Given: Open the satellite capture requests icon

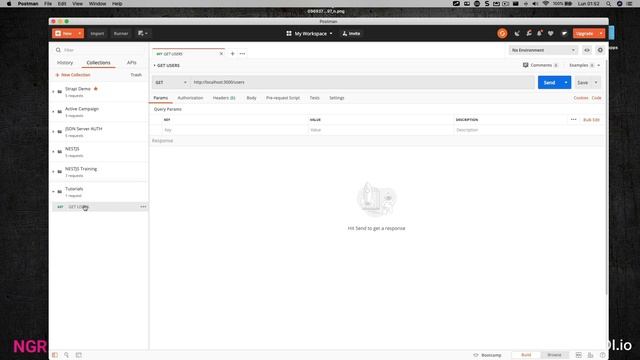Looking at the screenshot, I should (517, 33).
